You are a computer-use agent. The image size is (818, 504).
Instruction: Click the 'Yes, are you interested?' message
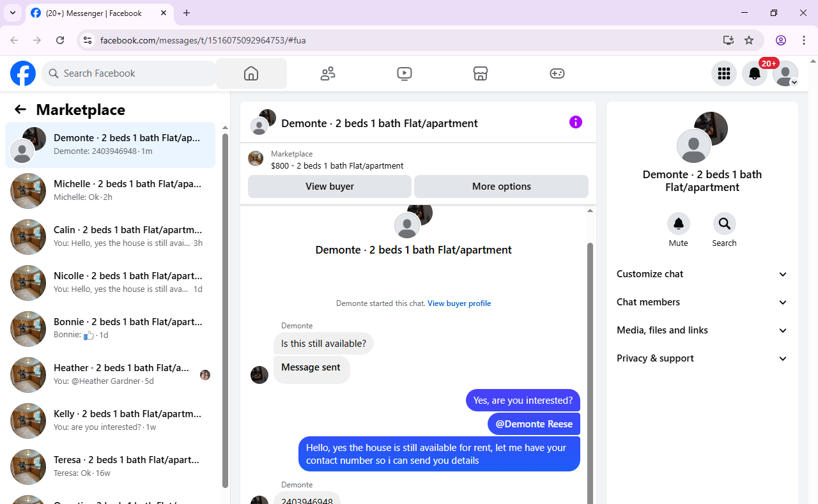pyautogui.click(x=523, y=401)
